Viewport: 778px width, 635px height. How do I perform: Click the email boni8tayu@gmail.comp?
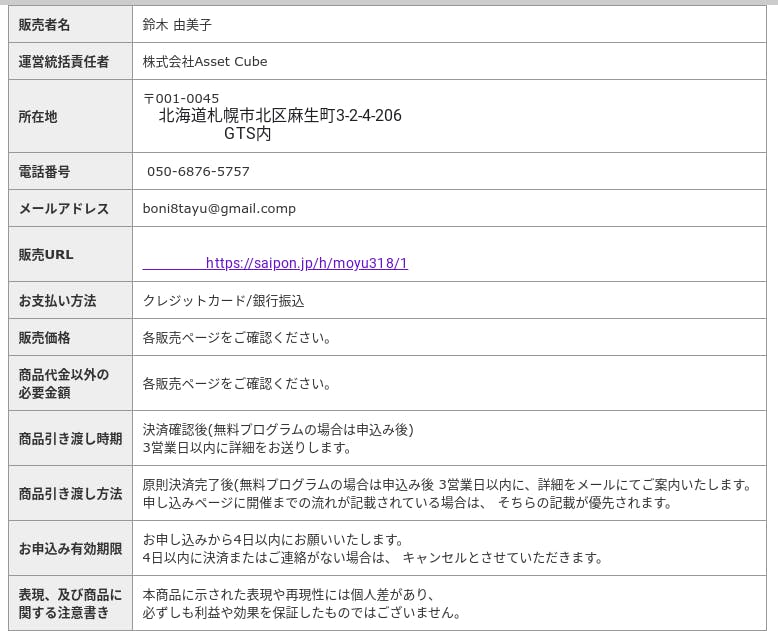point(219,209)
